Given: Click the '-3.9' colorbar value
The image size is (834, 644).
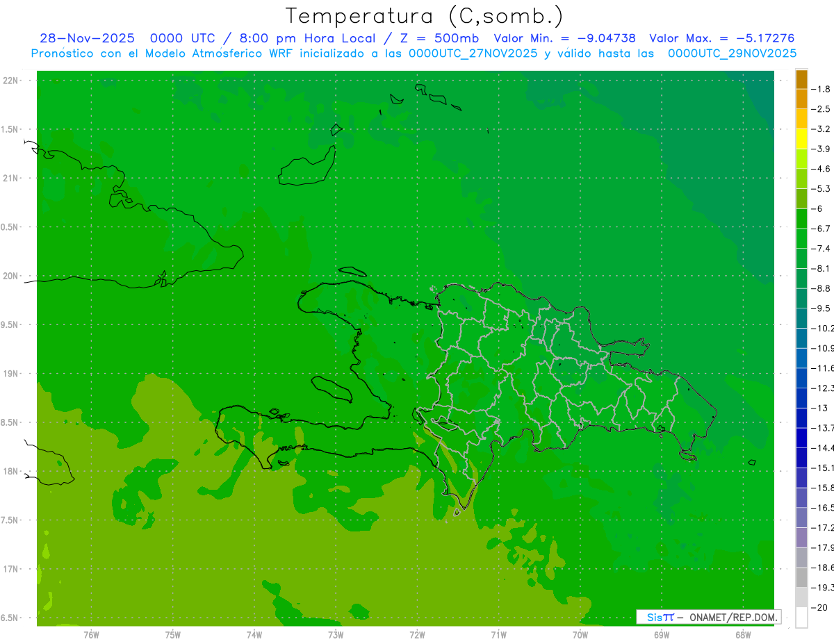Looking at the screenshot, I should [822, 149].
